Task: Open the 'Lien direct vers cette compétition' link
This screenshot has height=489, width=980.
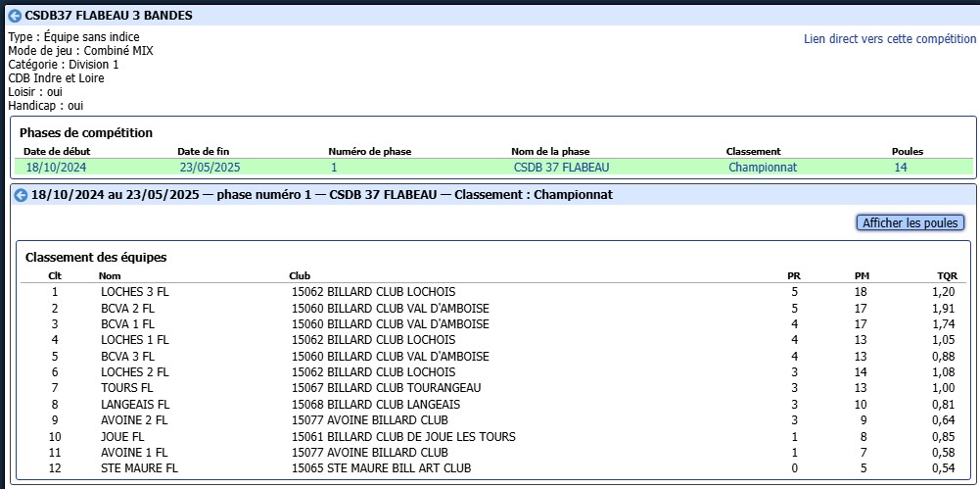Action: click(890, 39)
